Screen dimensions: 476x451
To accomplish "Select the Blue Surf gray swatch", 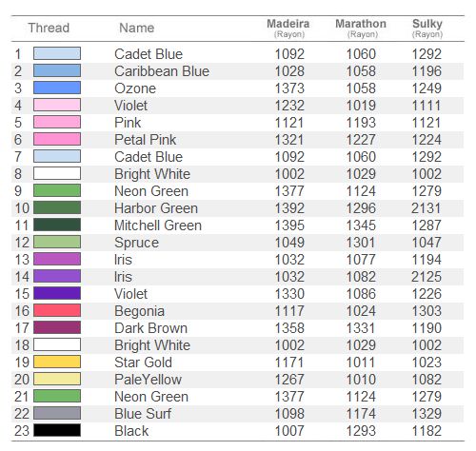I will tap(57, 413).
